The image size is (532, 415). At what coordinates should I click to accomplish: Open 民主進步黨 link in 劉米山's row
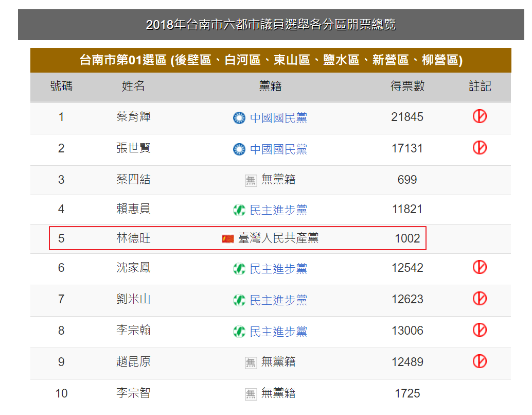tap(278, 300)
